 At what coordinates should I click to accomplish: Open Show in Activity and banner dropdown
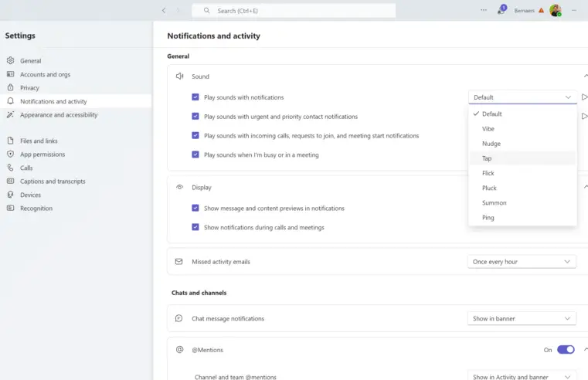(522, 375)
